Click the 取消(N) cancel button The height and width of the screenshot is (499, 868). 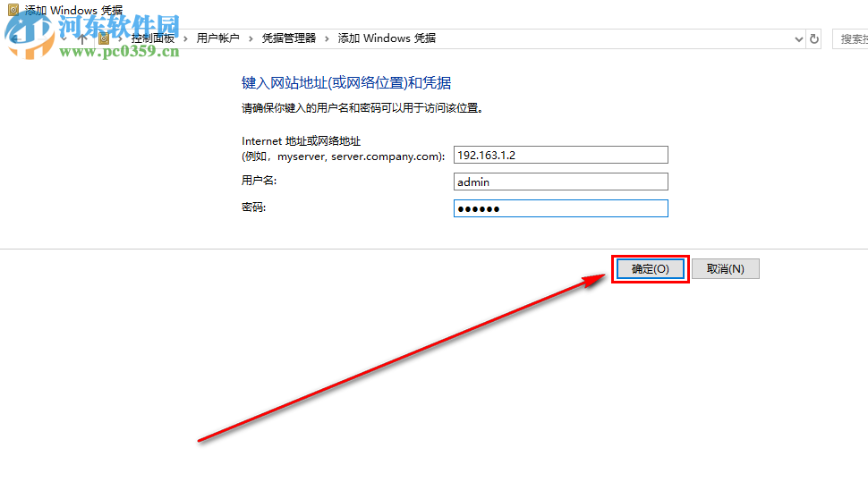[x=725, y=269]
